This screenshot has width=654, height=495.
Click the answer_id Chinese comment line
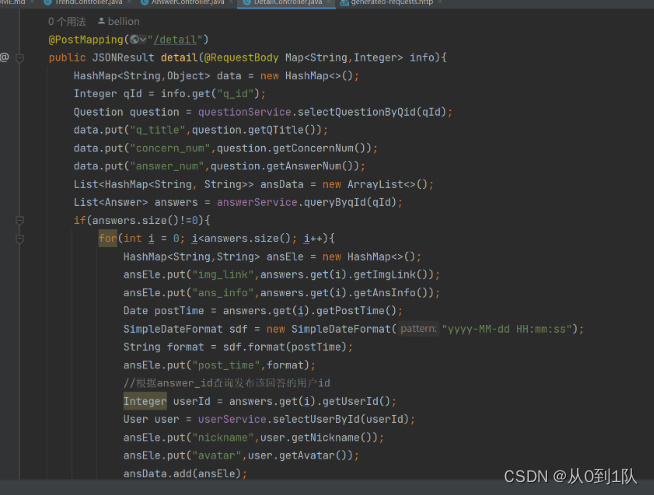pyautogui.click(x=226, y=383)
